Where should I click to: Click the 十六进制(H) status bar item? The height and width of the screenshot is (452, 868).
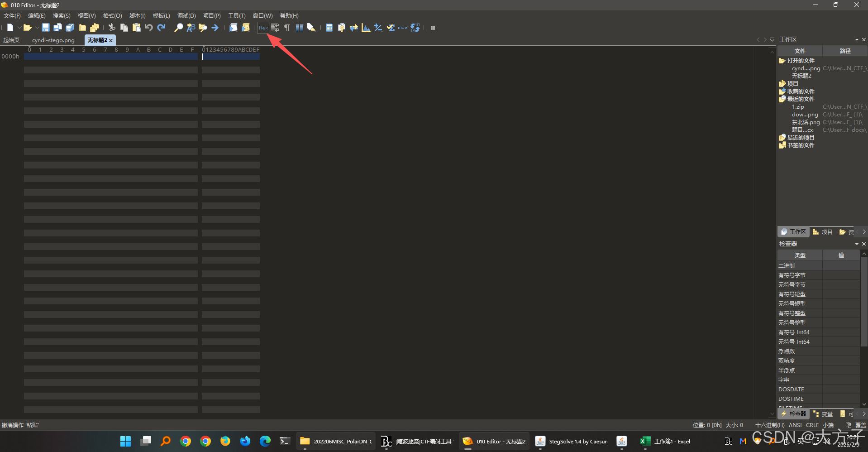click(770, 425)
